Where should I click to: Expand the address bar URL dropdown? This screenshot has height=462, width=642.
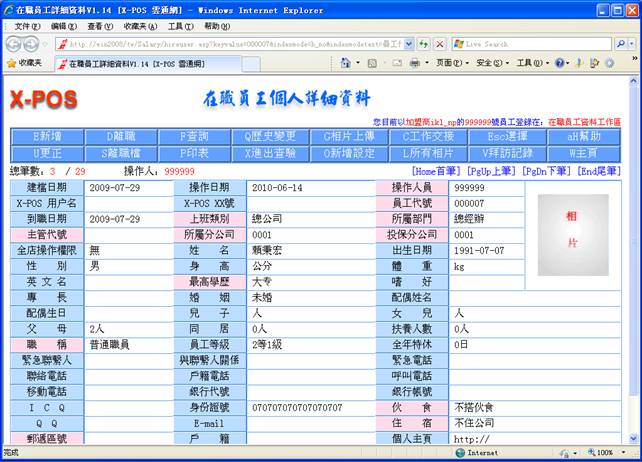point(408,44)
